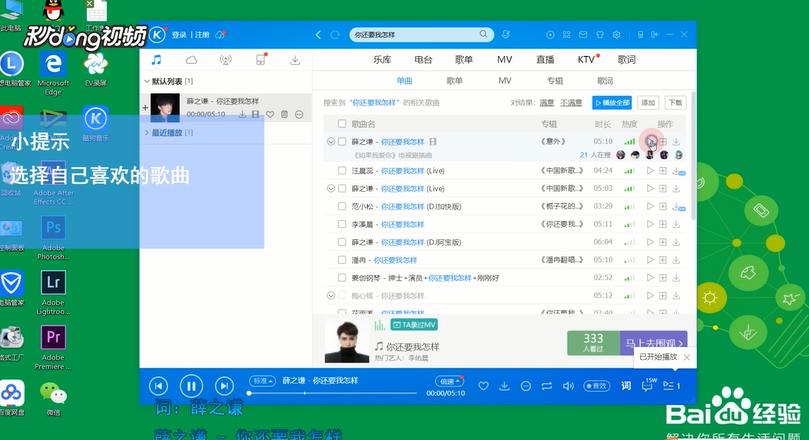Click the refresh icon beside search box
The height and width of the screenshot is (440, 809).
point(335,35)
